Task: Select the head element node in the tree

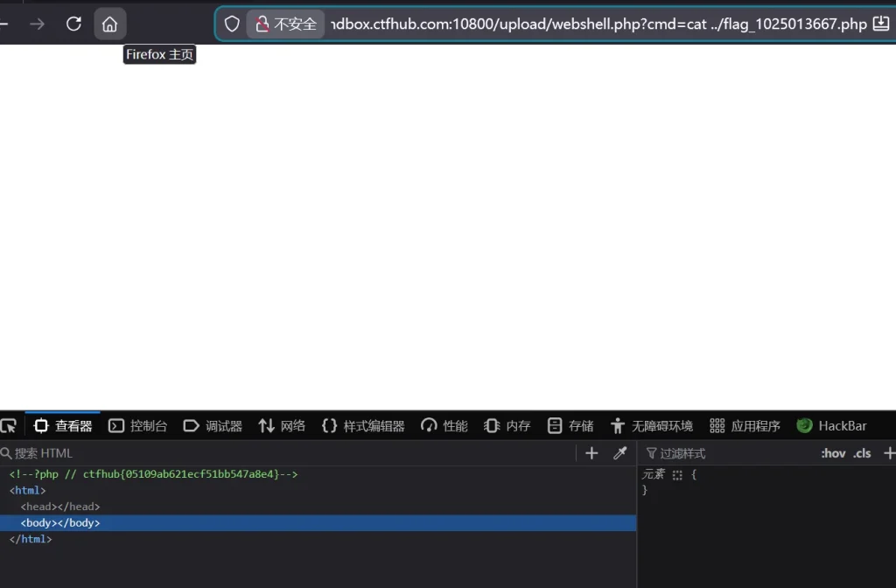Action: pos(59,507)
